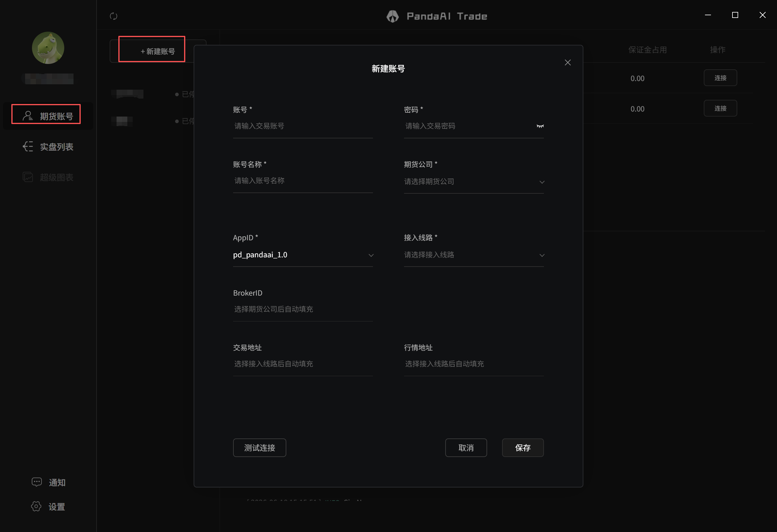Click the 设置 gear icon

click(x=36, y=506)
